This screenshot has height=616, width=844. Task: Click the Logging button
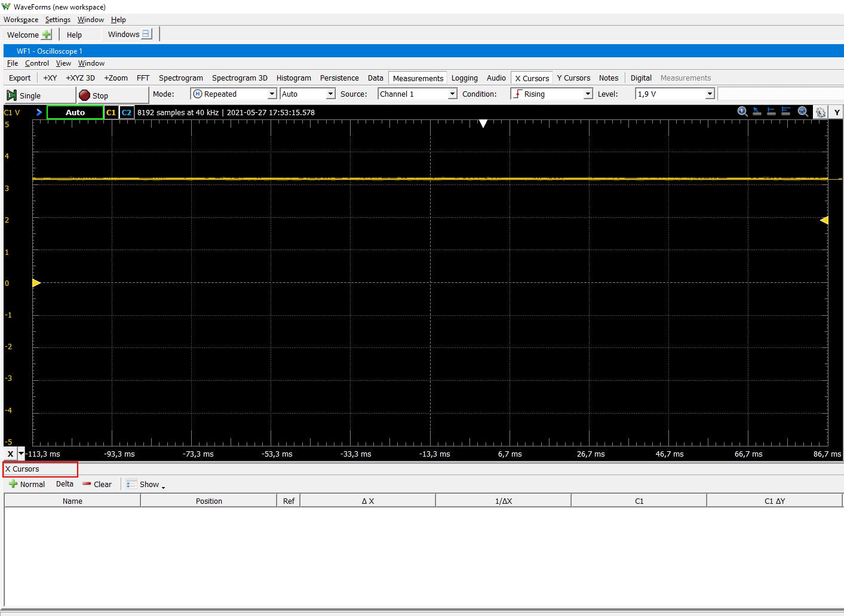point(465,78)
